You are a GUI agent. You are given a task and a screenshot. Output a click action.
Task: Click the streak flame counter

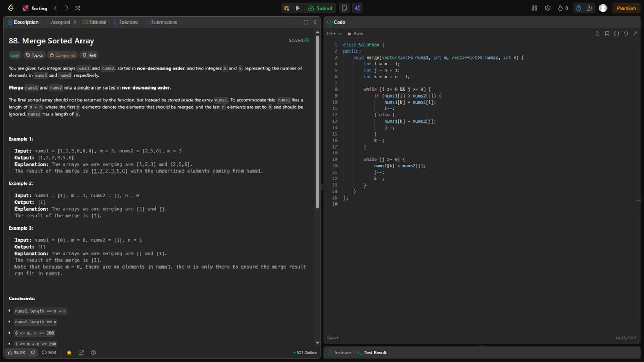[563, 8]
